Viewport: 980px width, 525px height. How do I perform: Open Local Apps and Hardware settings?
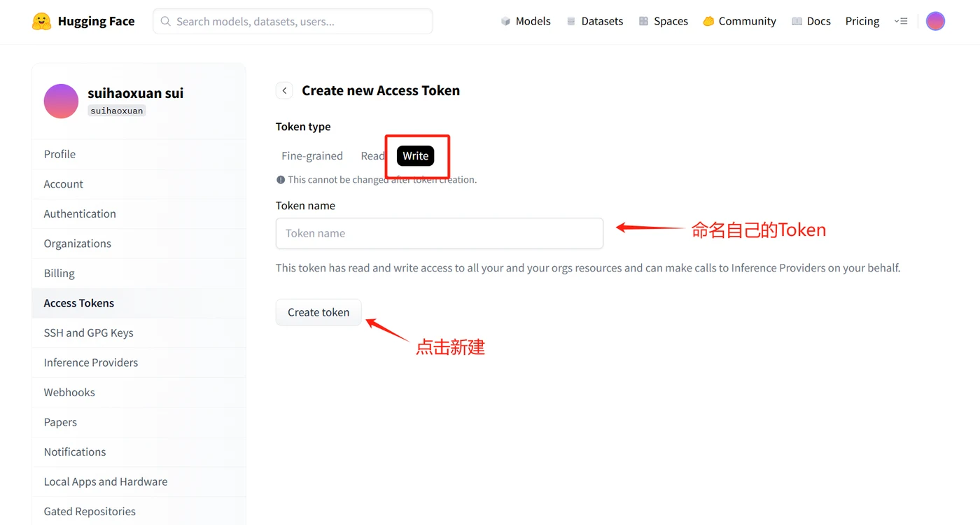tap(139, 482)
